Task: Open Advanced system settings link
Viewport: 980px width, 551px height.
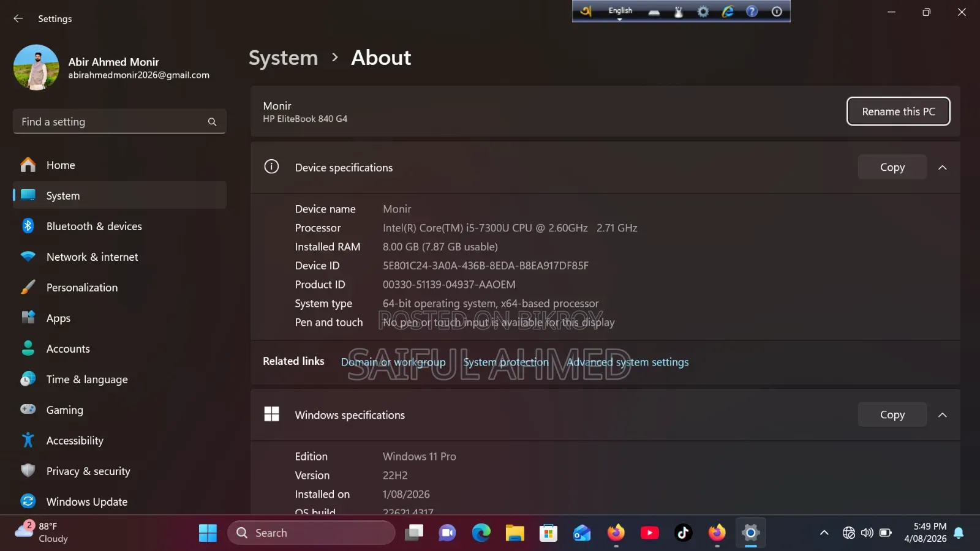Action: 628,362
